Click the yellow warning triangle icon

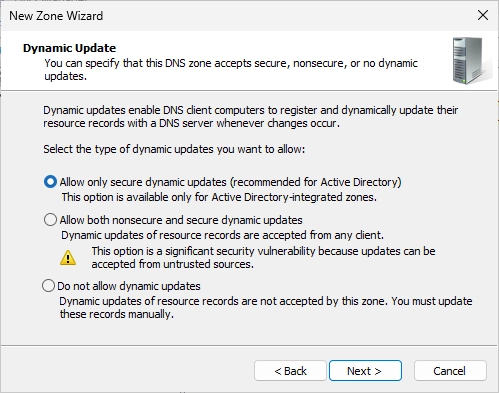68,258
